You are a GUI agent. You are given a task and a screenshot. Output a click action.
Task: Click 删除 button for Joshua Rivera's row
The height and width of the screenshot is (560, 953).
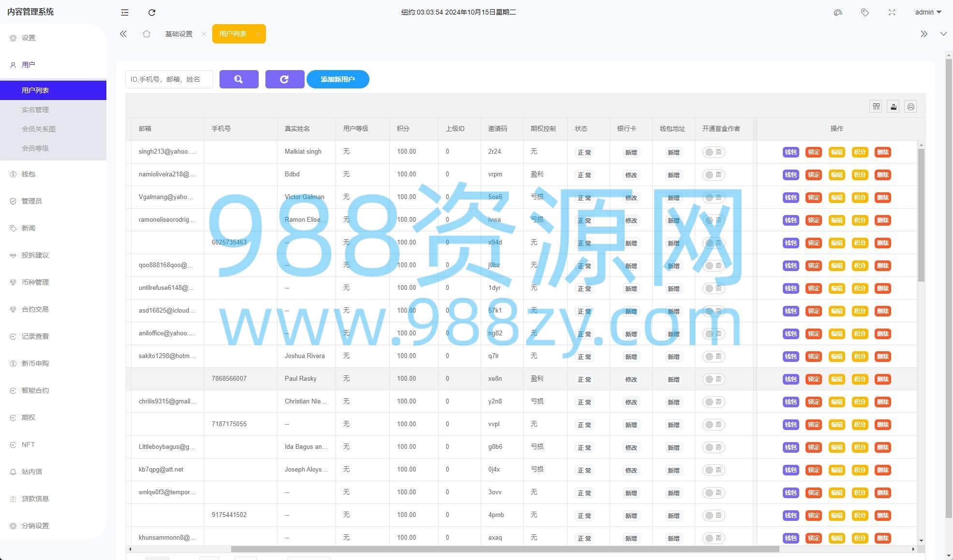(883, 357)
